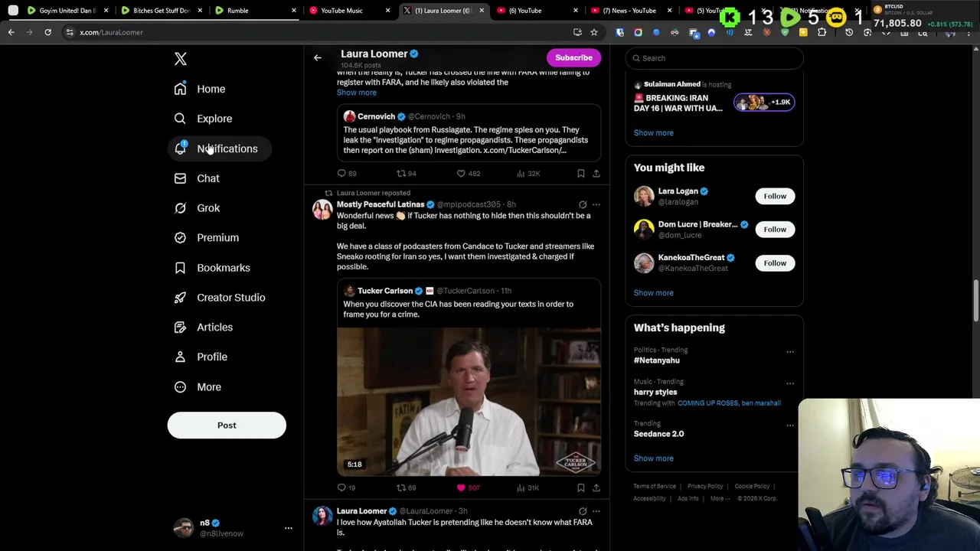
Task: Open the Articles icon in the sidebar
Action: pyautogui.click(x=180, y=328)
